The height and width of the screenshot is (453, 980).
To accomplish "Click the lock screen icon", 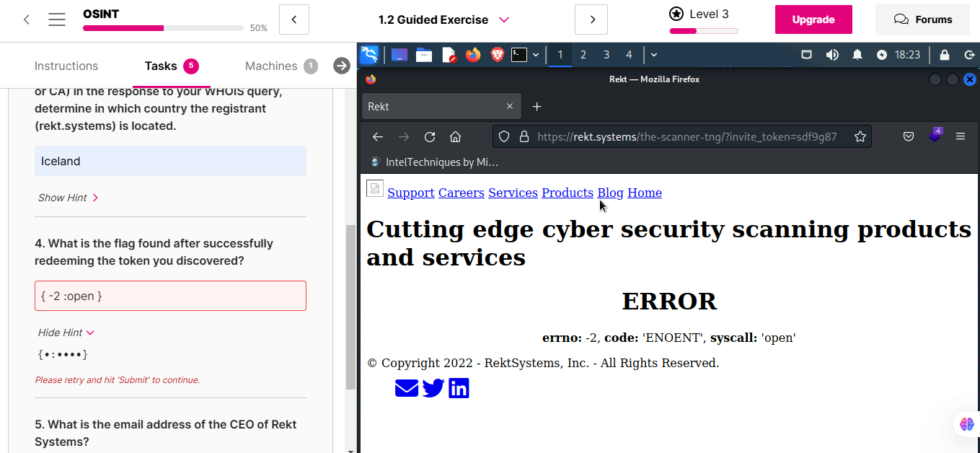I will 945,55.
